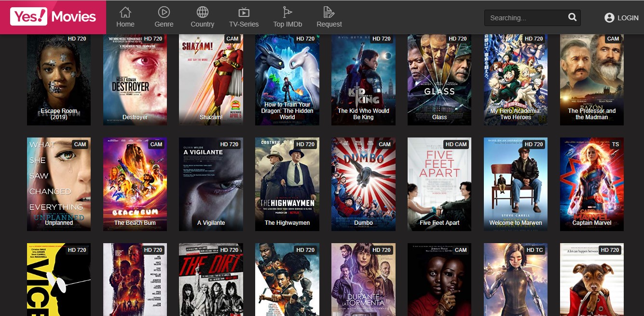The height and width of the screenshot is (316, 644).
Task: Click the Country menu label
Action: coord(203,24)
